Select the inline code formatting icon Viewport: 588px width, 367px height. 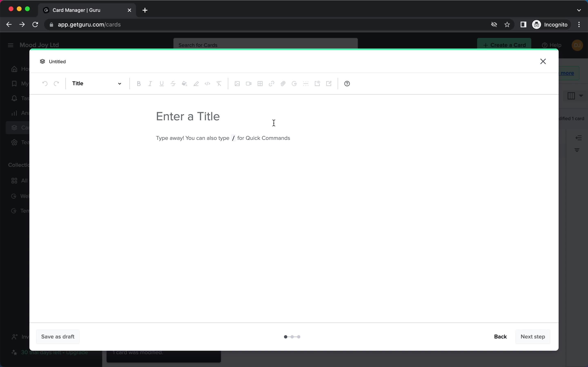tap(207, 83)
